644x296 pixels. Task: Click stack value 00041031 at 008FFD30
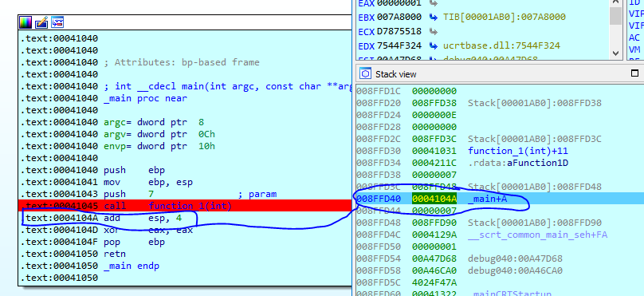click(434, 151)
